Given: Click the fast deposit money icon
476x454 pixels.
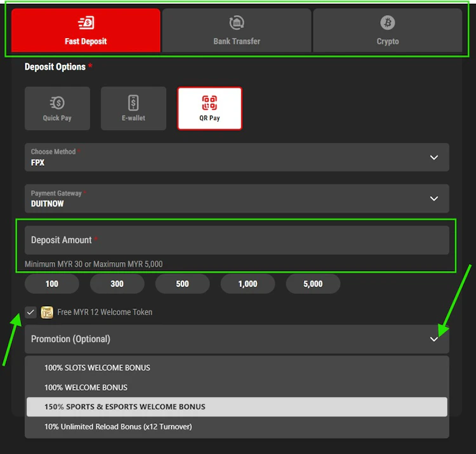Looking at the screenshot, I should tap(86, 23).
